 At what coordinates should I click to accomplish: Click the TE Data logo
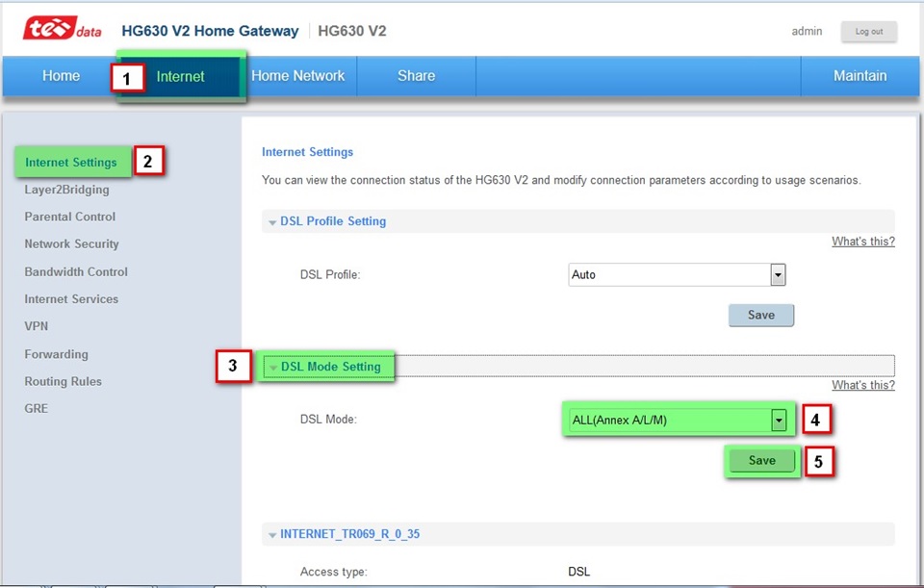coord(63,31)
